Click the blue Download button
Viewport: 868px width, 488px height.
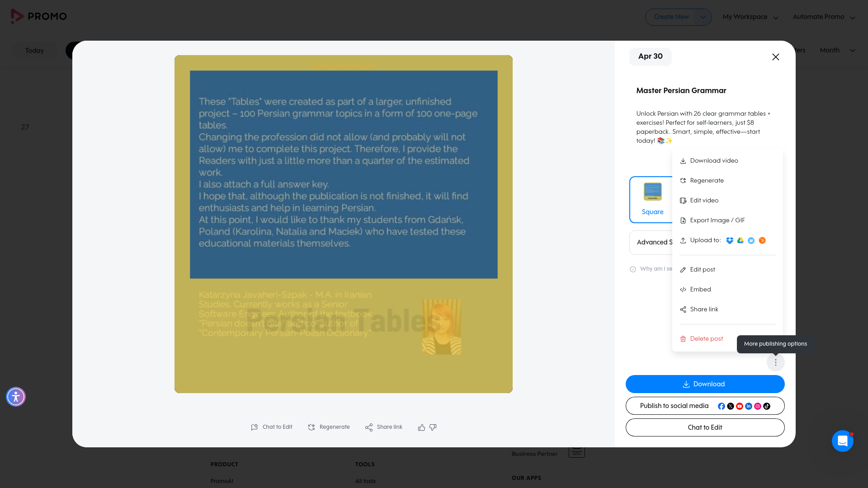click(704, 384)
